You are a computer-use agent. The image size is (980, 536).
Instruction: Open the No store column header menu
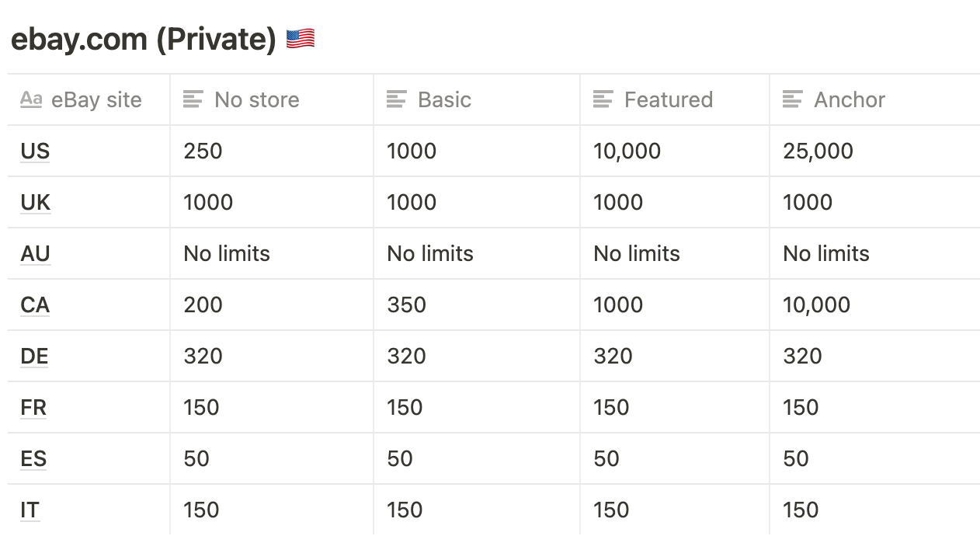click(x=271, y=99)
